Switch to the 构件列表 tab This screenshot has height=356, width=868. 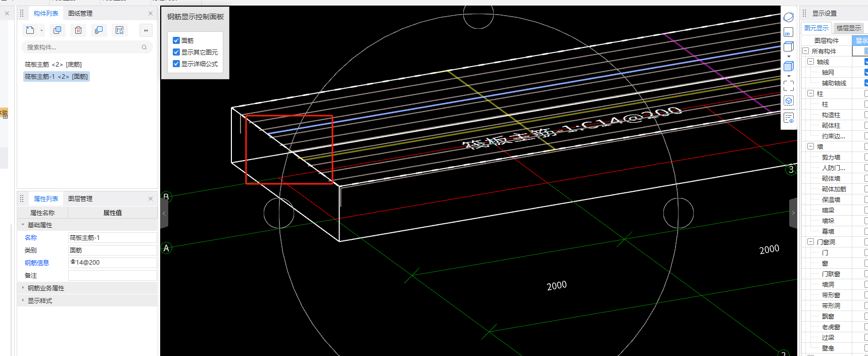coord(46,14)
